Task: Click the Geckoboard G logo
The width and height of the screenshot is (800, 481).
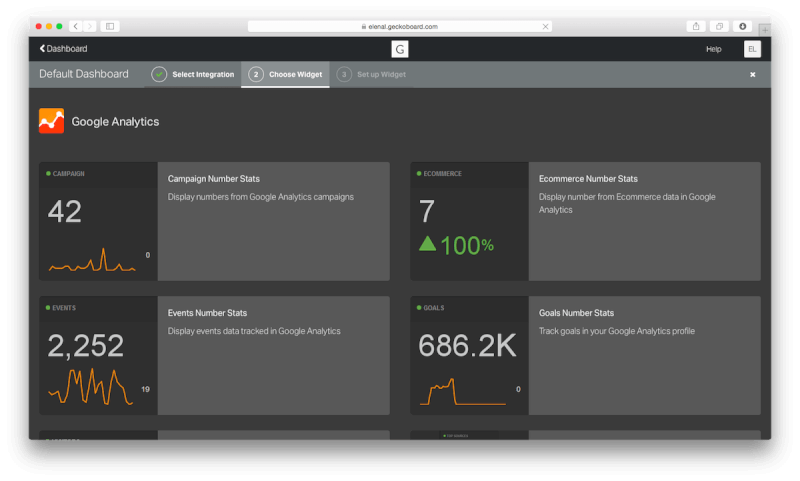Action: tap(399, 49)
